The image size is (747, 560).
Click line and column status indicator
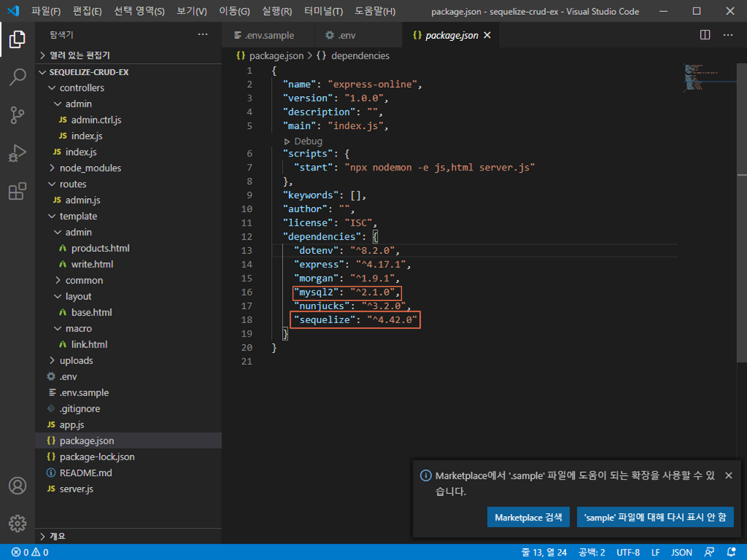pyautogui.click(x=544, y=553)
